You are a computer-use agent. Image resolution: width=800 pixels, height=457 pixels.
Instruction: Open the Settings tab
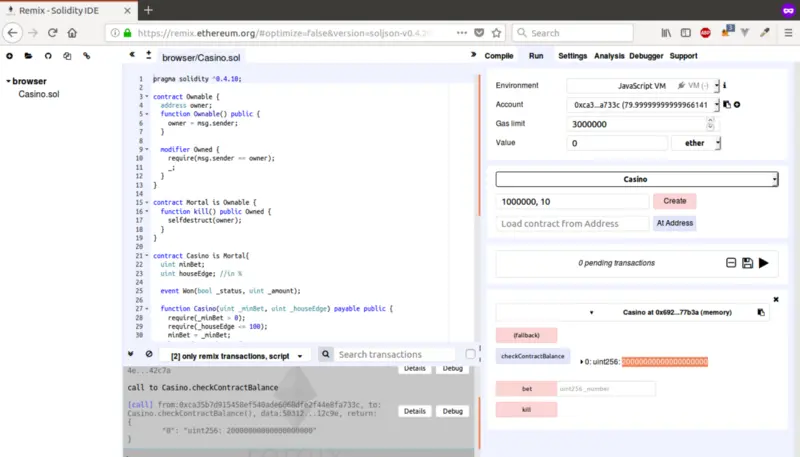(x=572, y=56)
